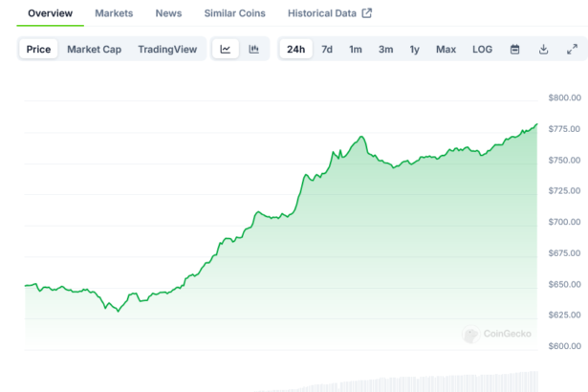This screenshot has height=392, width=588.
Task: Open the News tab
Action: pos(168,13)
